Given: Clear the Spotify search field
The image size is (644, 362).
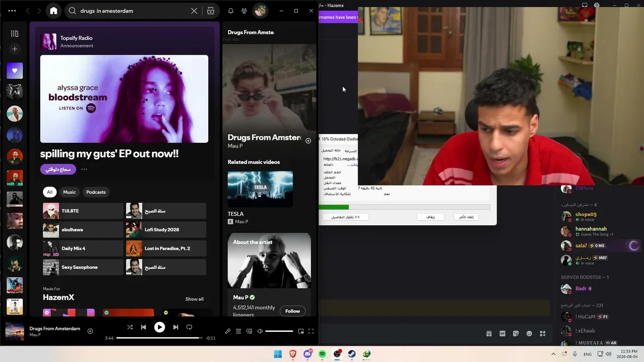Looking at the screenshot, I should pyautogui.click(x=194, y=11).
